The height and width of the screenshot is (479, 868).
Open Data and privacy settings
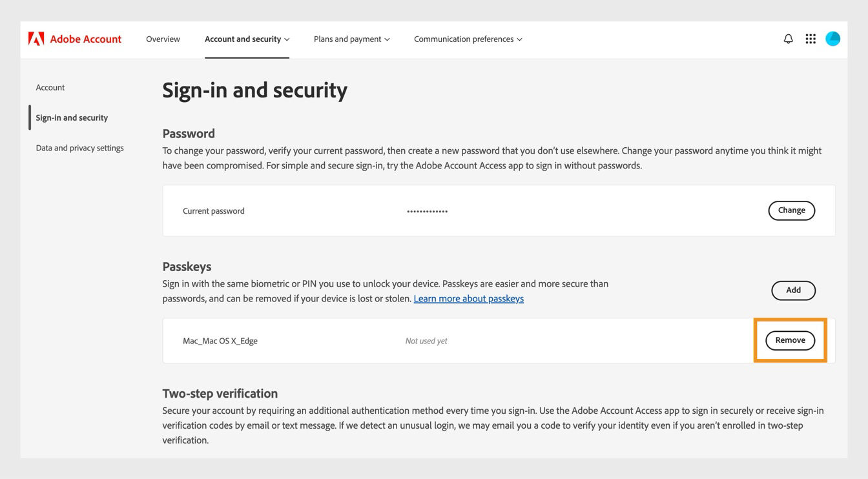click(x=79, y=147)
